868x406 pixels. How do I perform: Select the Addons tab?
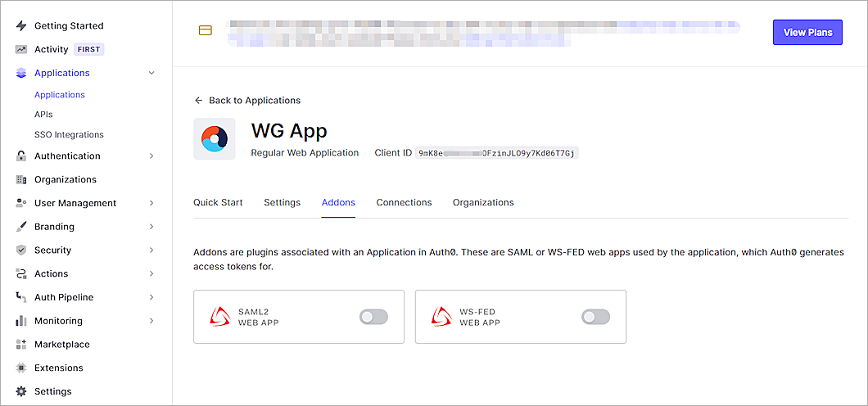tap(338, 202)
